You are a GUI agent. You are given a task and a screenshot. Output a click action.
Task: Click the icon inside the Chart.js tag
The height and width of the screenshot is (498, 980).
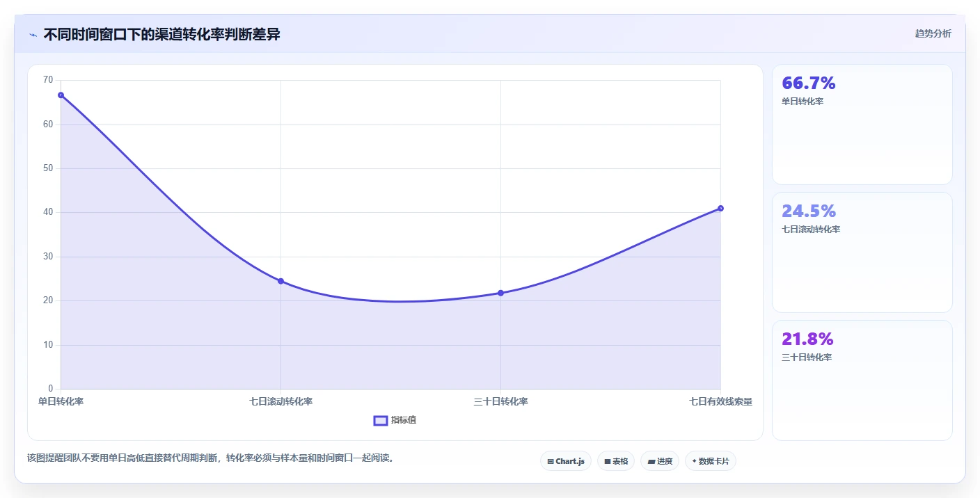[551, 461]
